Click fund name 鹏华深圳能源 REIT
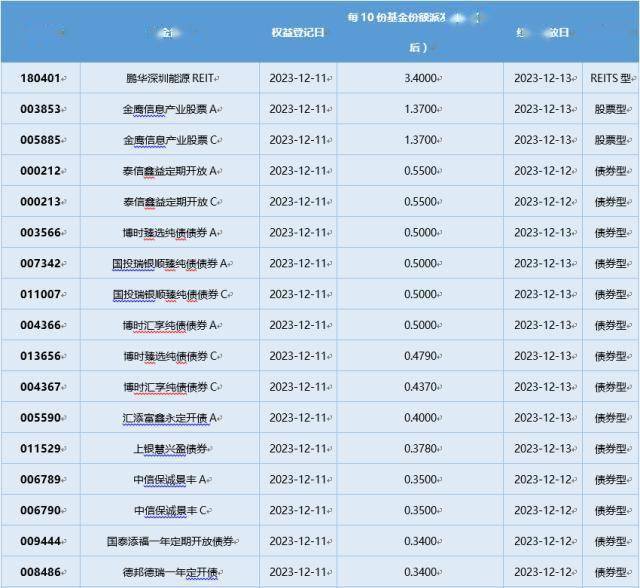This screenshot has width=640, height=588. pos(170,78)
